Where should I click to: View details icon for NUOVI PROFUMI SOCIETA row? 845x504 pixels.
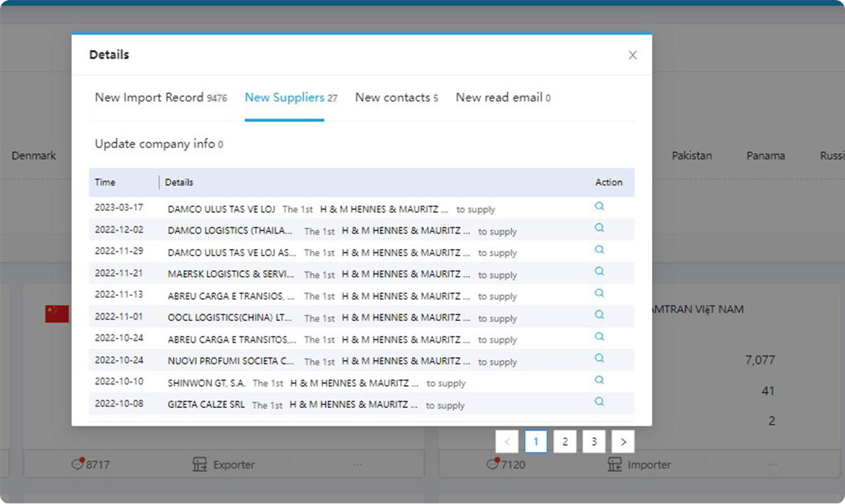[x=599, y=358]
